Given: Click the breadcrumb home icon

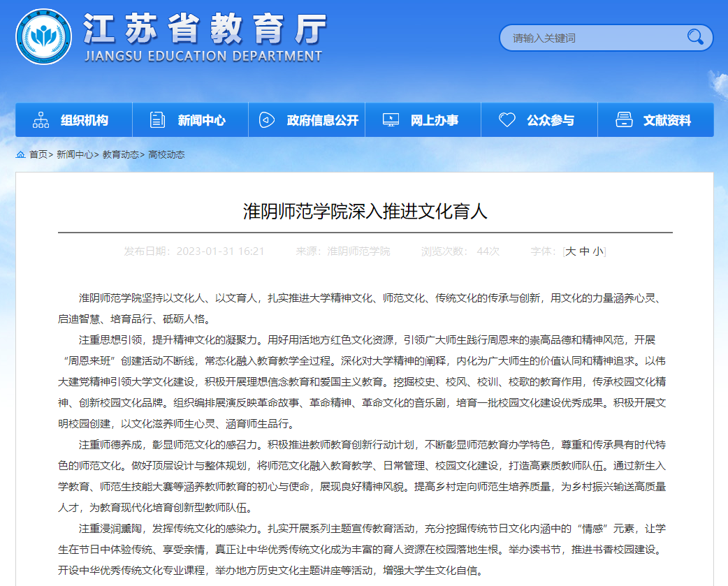Looking at the screenshot, I should [20, 154].
